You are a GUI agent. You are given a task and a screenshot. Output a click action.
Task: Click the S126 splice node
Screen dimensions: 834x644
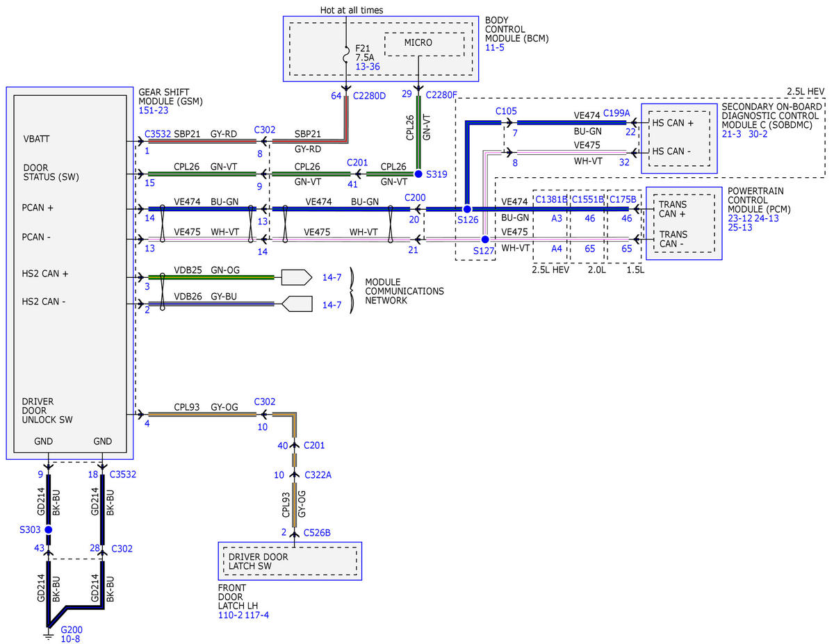pos(467,208)
